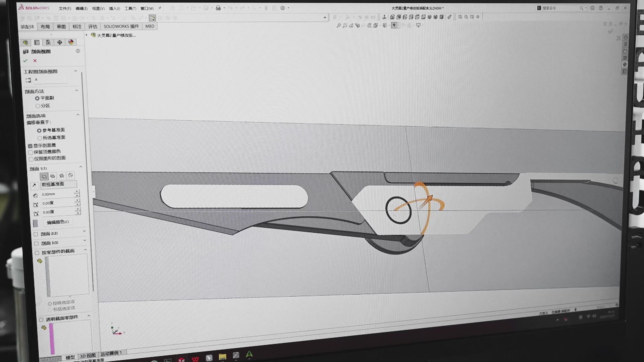The height and width of the screenshot is (362, 644).
Task: Expand the 剖面 3 group chevron
Action: coord(85,240)
